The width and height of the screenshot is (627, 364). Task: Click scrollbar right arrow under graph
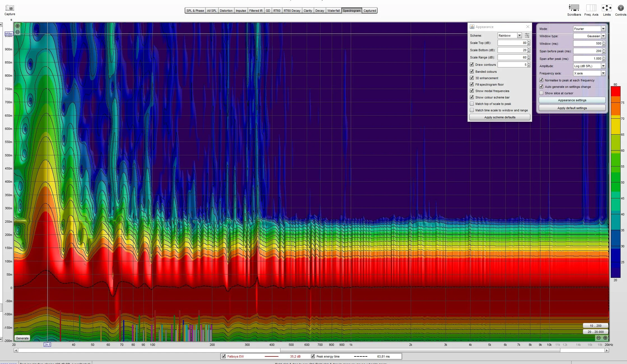pyautogui.click(x=607, y=350)
